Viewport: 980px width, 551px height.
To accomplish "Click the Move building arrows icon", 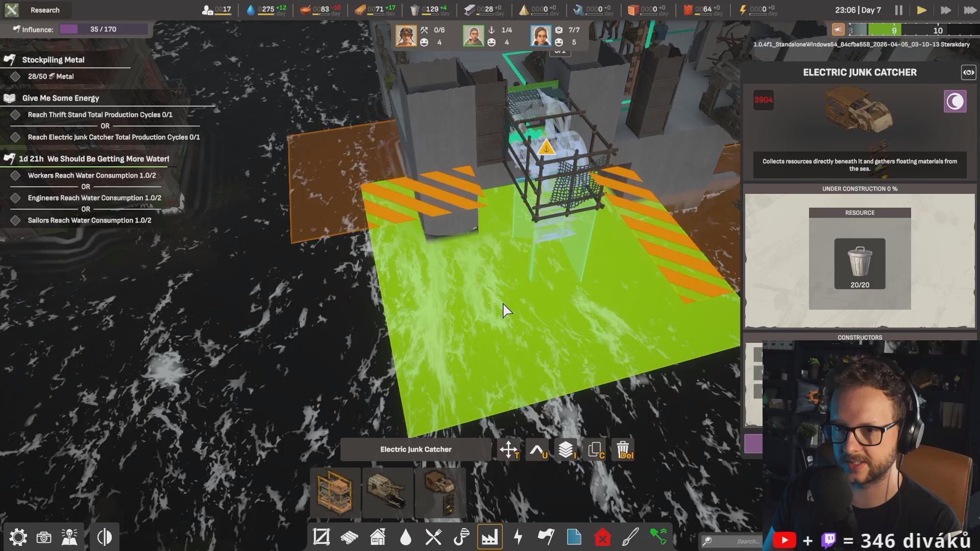I will (509, 450).
